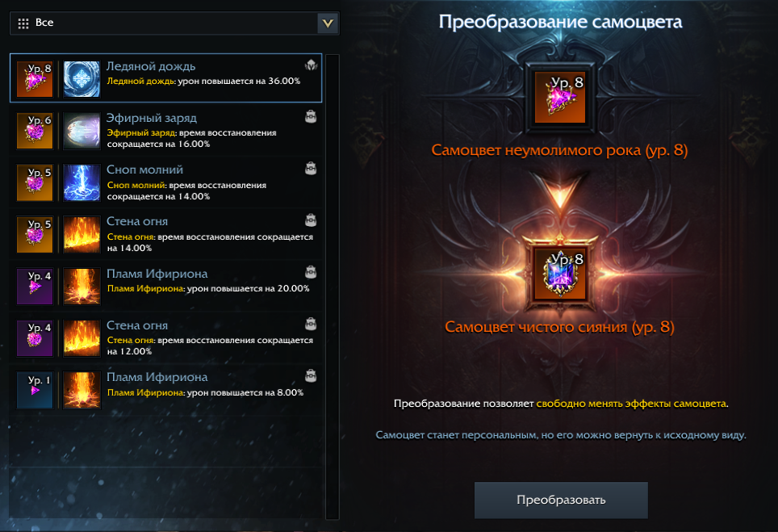Screen dimensions: 778x532
Task: Click the bag icon on Сноп молний row
Action: [x=311, y=169]
